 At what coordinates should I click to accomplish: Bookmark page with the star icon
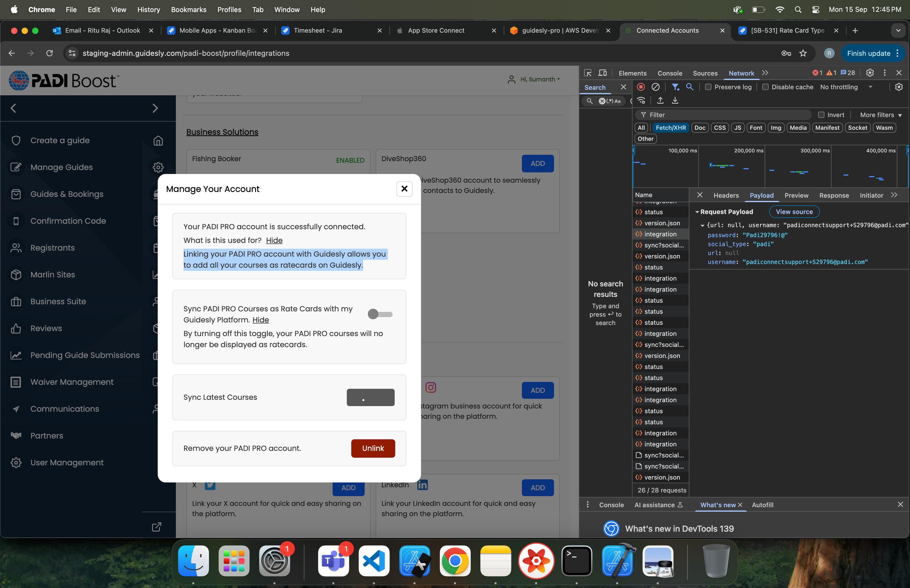tap(803, 53)
